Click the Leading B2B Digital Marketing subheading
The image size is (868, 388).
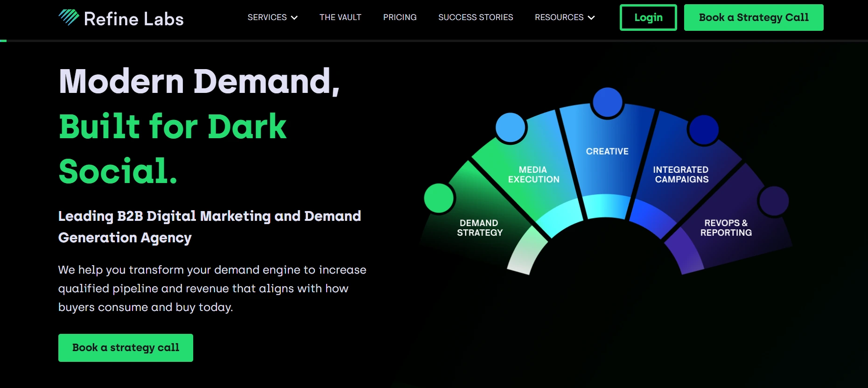click(210, 226)
